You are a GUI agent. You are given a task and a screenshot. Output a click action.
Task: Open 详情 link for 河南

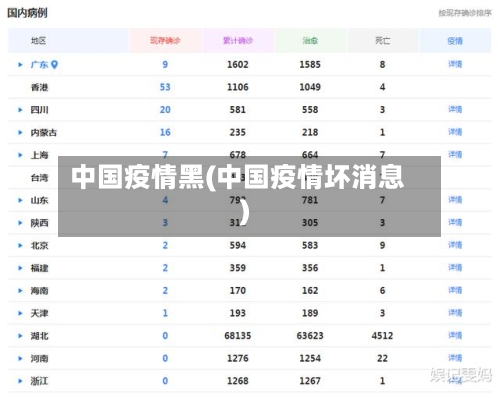455,358
